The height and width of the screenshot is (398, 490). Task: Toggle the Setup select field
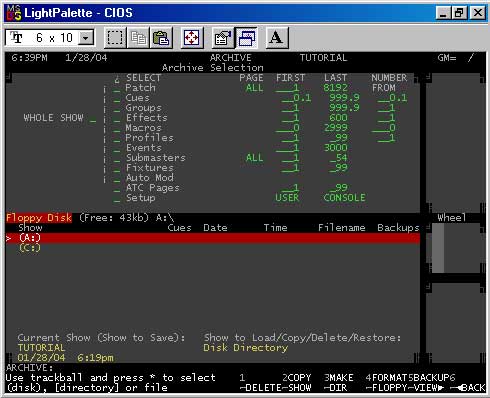(116, 199)
